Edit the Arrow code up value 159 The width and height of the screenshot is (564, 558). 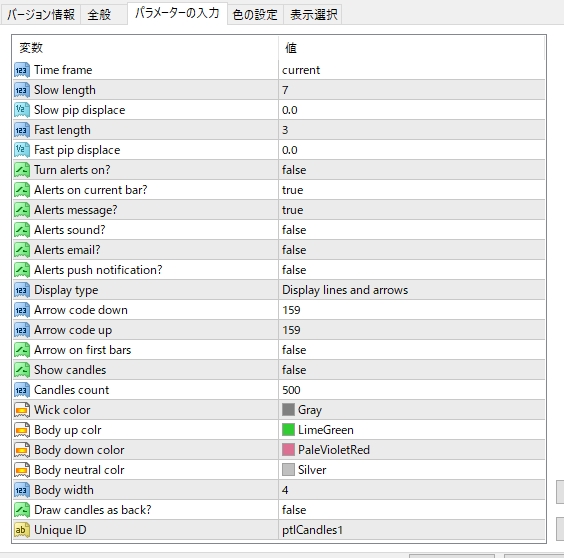(x=412, y=330)
